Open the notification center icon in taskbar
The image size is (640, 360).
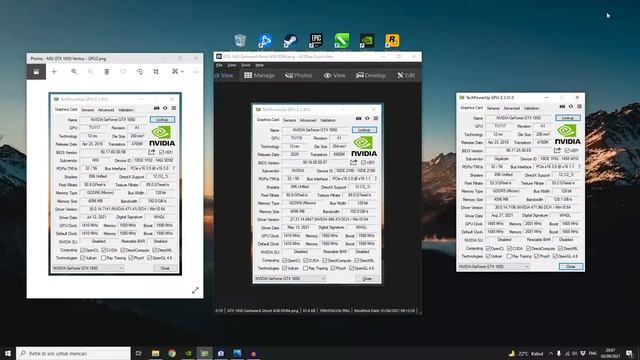(630, 353)
